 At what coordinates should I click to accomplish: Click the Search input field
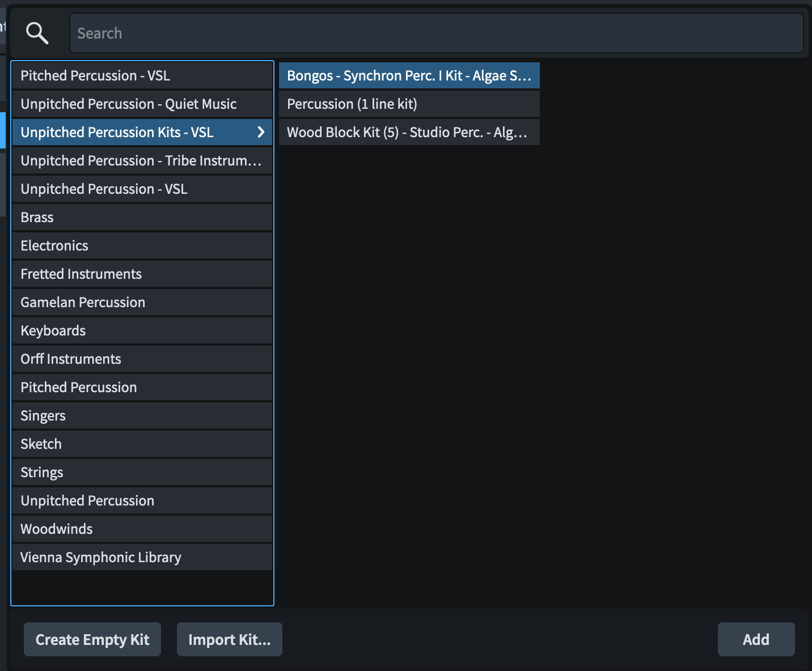(435, 33)
